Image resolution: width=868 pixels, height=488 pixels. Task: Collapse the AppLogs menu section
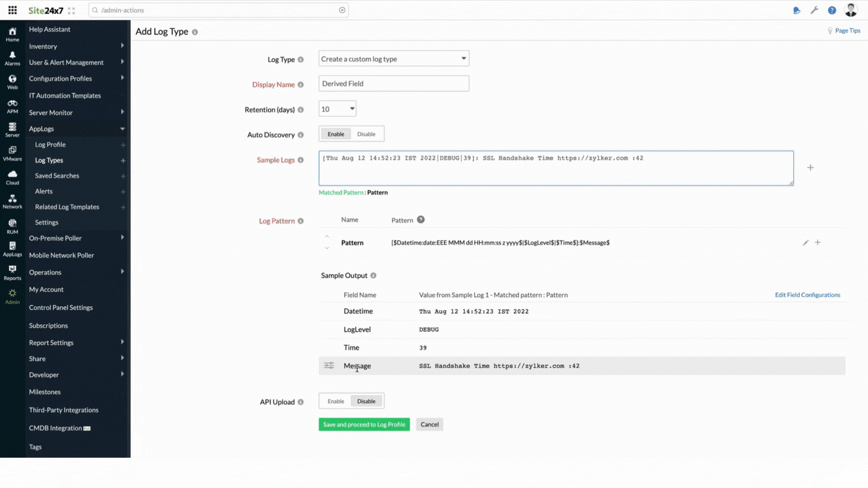click(x=122, y=129)
